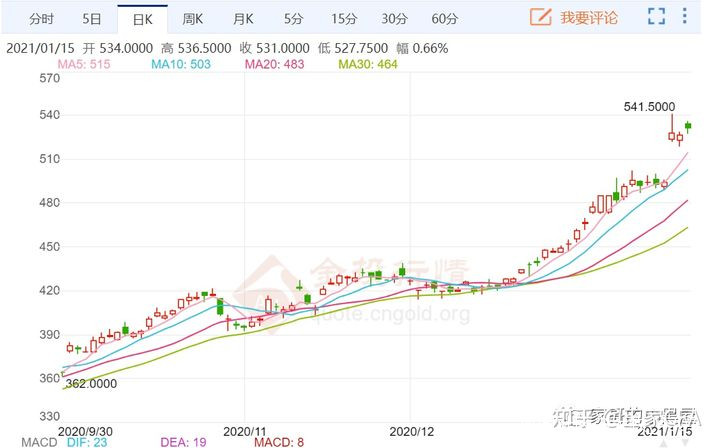
Task: Select the 月K monthly tab
Action: click(x=243, y=19)
